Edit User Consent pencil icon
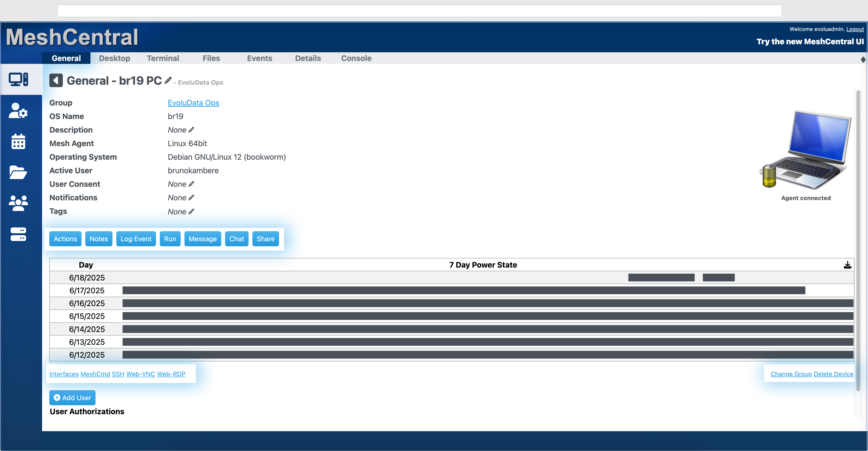This screenshot has width=868, height=451. (x=191, y=184)
